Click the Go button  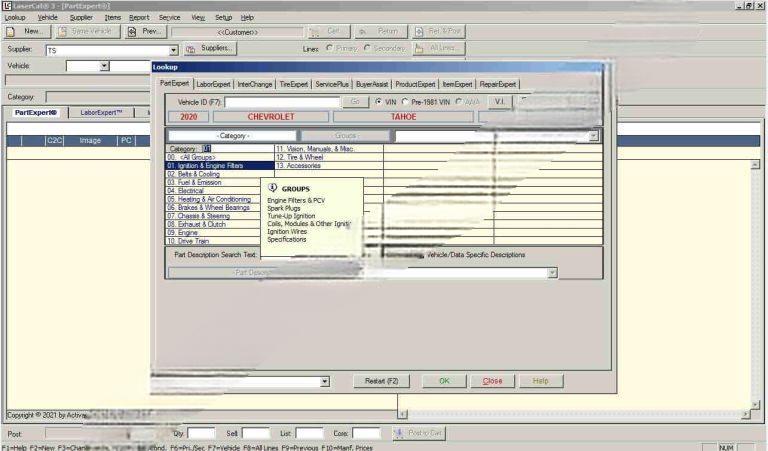pos(355,101)
